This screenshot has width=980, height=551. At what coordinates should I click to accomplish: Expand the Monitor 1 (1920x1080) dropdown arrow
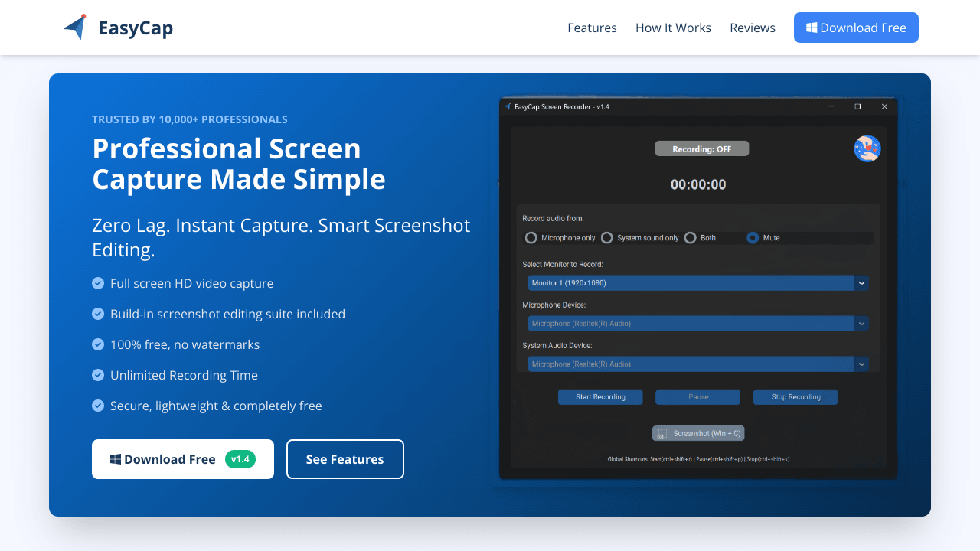861,283
